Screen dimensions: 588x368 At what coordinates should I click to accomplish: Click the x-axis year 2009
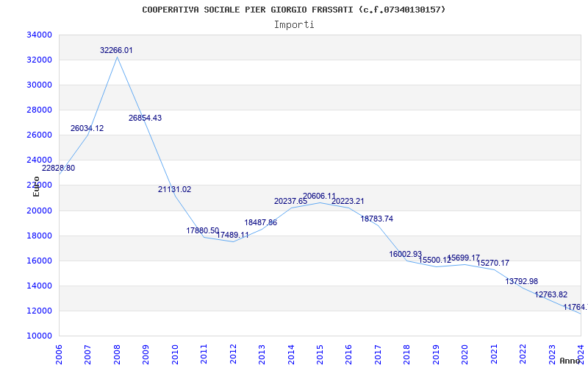(x=146, y=354)
